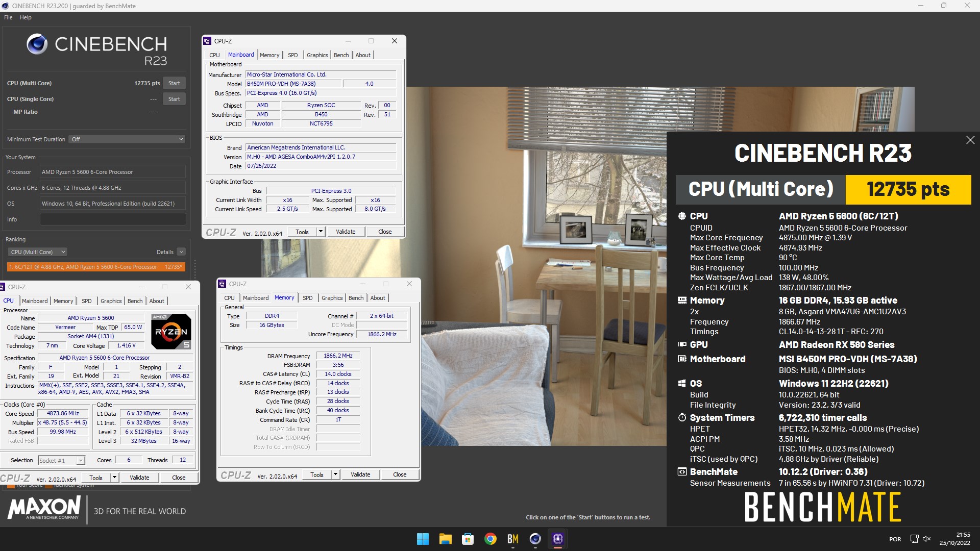Image resolution: width=980 pixels, height=551 pixels.
Task: Click the Minimum Test Duration label
Action: point(36,139)
